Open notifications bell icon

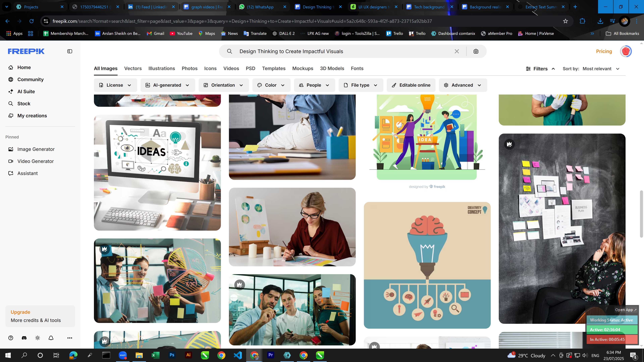[x=51, y=338]
